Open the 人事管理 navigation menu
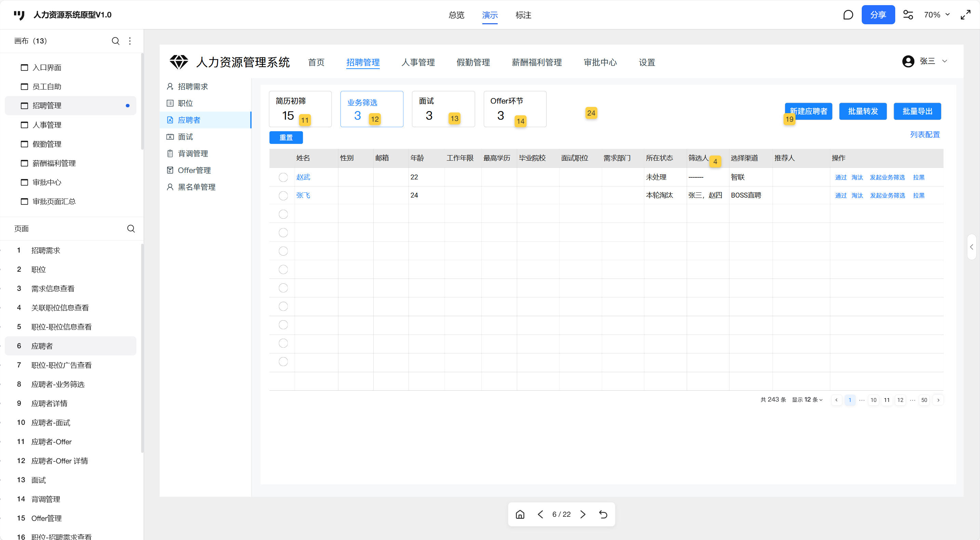 point(418,62)
